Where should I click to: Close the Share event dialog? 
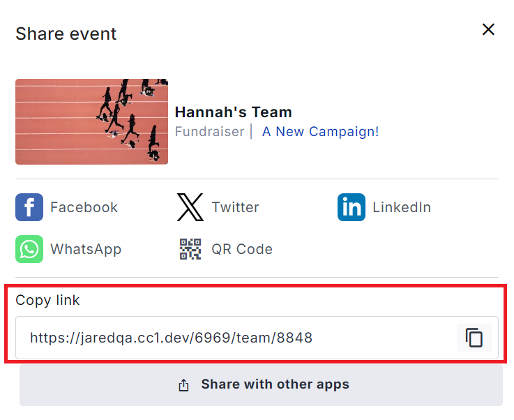tap(488, 29)
